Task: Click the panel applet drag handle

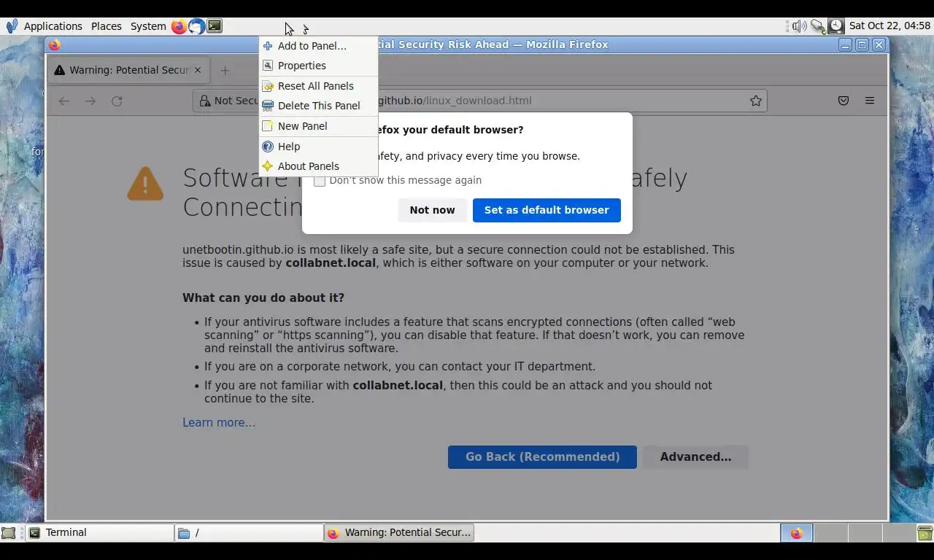Action: (x=788, y=26)
